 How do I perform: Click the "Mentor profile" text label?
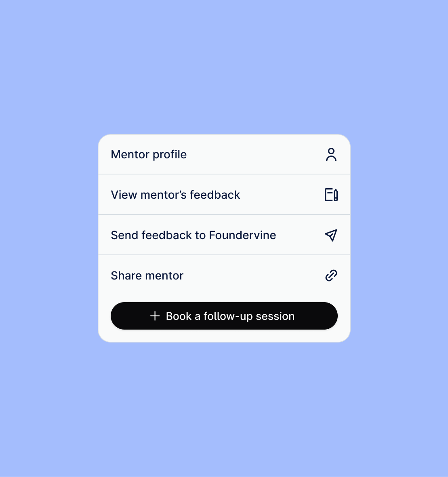pyautogui.click(x=149, y=154)
